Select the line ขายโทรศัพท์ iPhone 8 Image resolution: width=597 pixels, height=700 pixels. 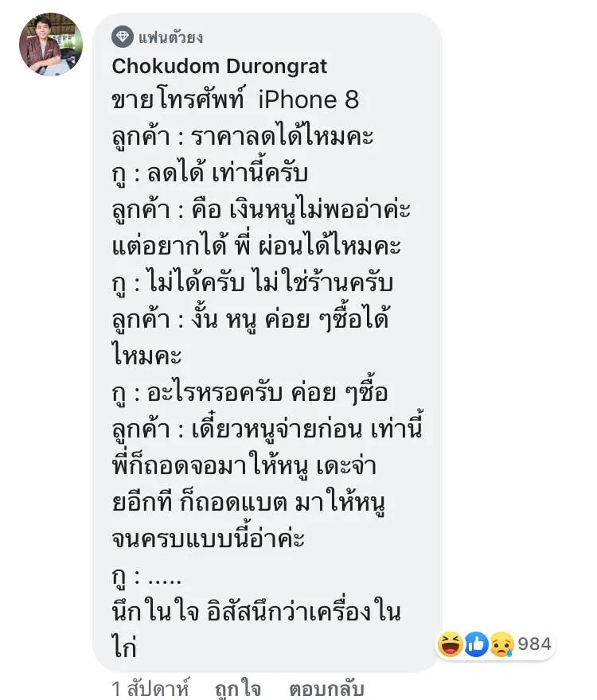click(x=235, y=99)
